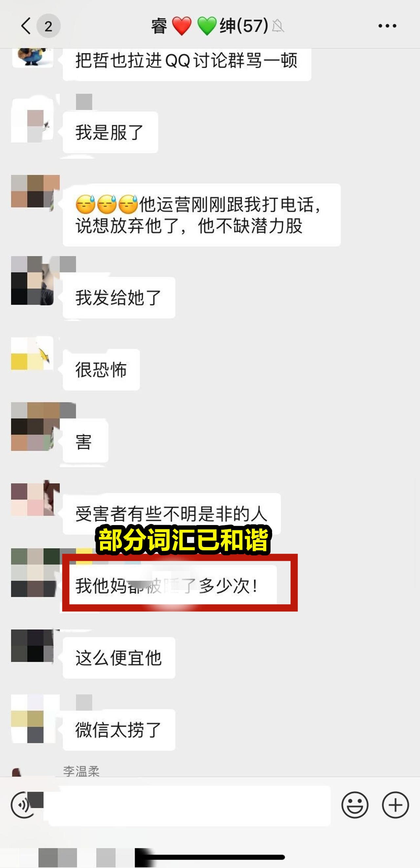Tap the message 受害者有些不明是非的人
Image resolution: width=420 pixels, height=868 pixels.
(x=171, y=514)
